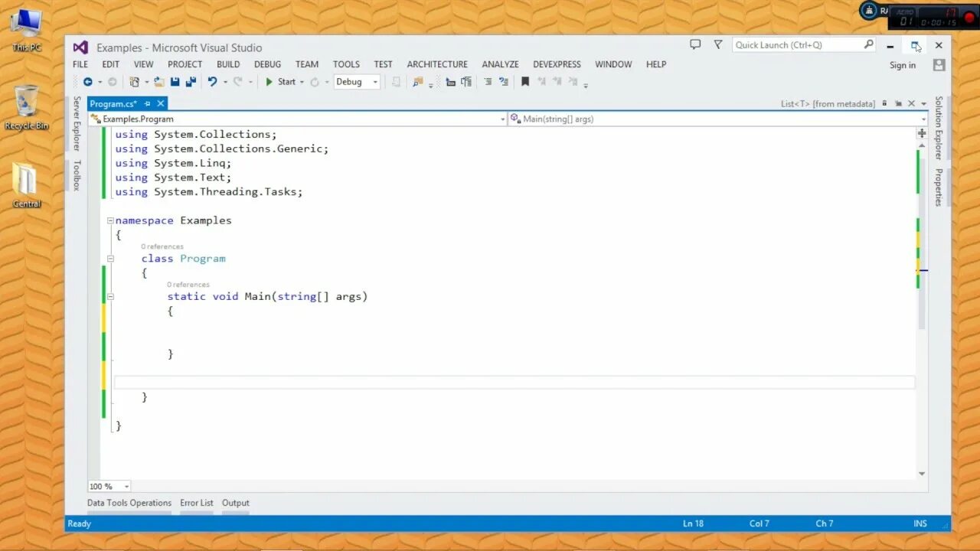The width and height of the screenshot is (980, 551).
Task: Click the Quick Launch search magnifier icon
Action: 868,45
